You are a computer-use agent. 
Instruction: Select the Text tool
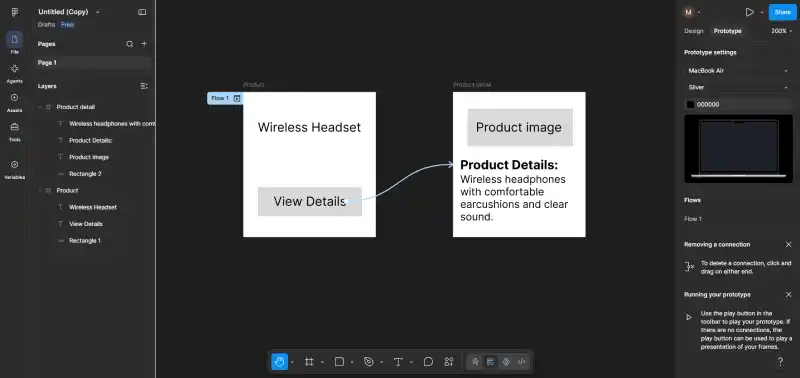pos(398,362)
